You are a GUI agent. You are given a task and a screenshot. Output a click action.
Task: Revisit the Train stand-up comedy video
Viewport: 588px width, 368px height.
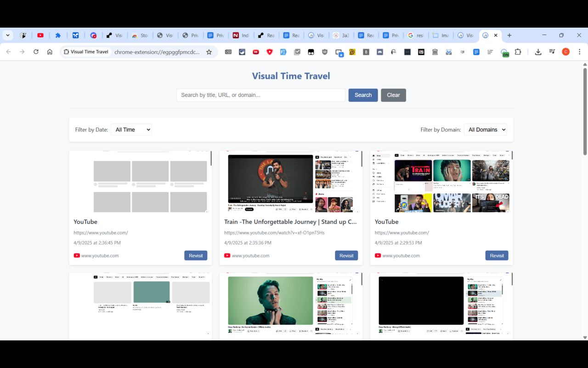click(x=346, y=256)
